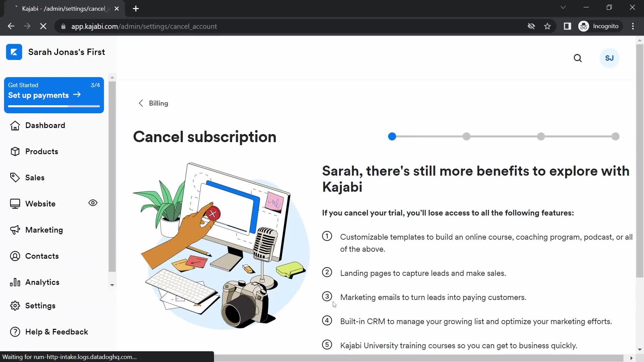This screenshot has height=362, width=644.
Task: Expand the progress step 4 indicator
Action: (616, 136)
